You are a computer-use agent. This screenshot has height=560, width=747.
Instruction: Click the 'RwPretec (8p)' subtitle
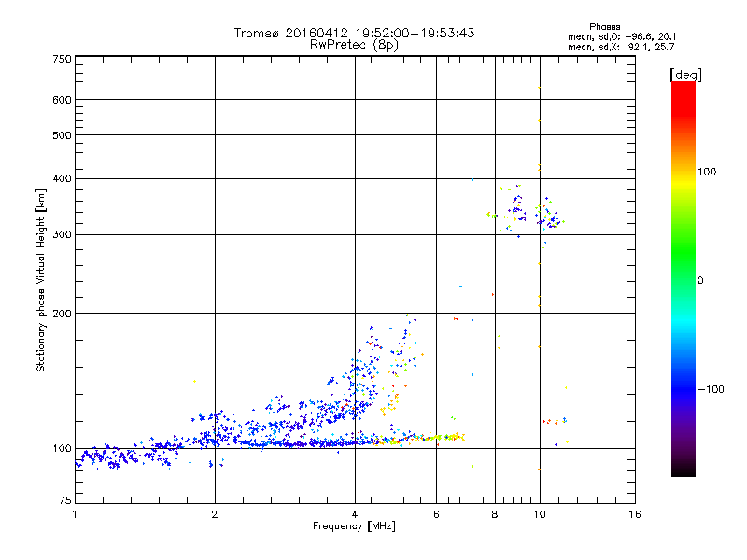[354, 45]
